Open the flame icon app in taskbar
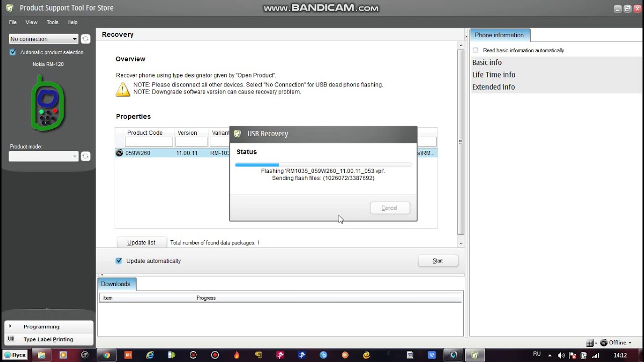This screenshot has height=362, width=644. tap(236, 355)
